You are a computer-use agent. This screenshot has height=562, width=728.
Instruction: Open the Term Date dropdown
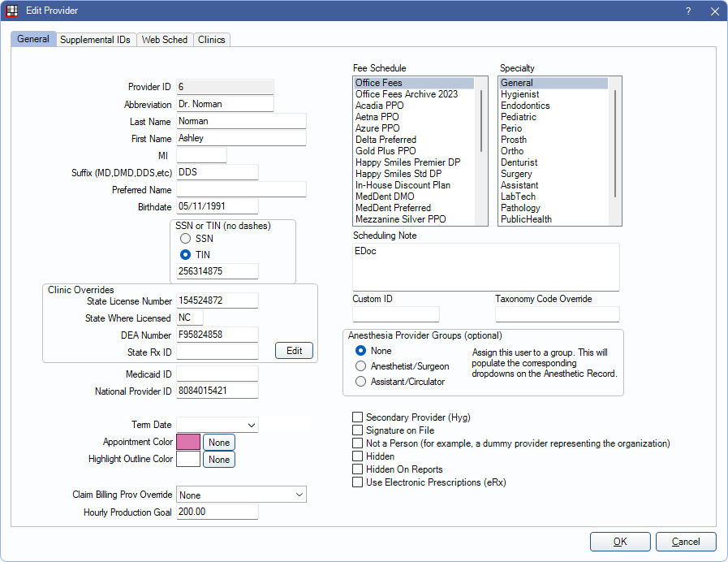[x=251, y=425]
